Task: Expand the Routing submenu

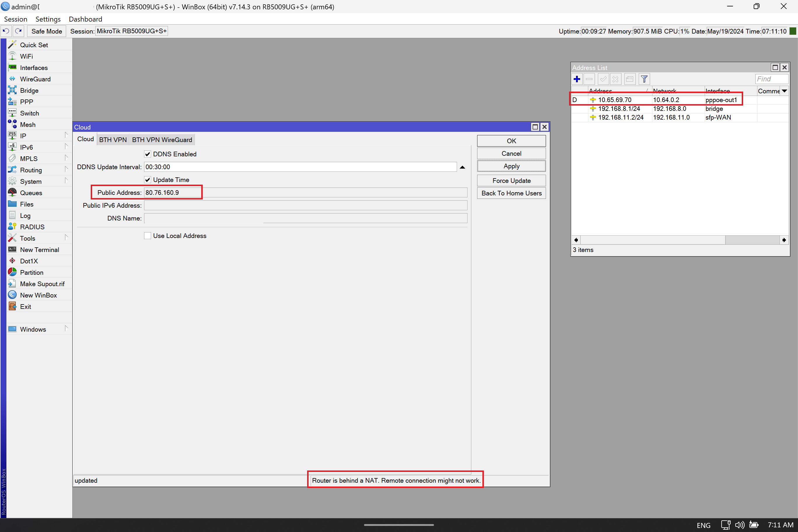Action: (x=31, y=170)
